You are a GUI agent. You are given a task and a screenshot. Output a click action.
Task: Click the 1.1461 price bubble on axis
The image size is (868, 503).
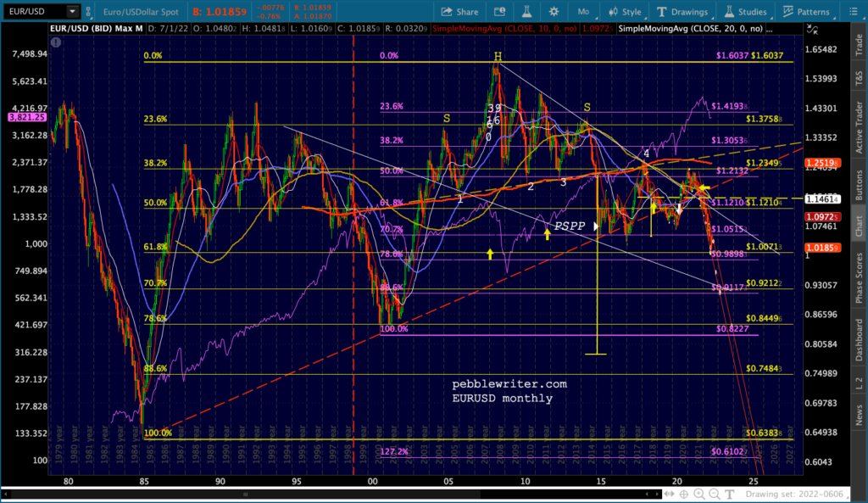tap(822, 198)
